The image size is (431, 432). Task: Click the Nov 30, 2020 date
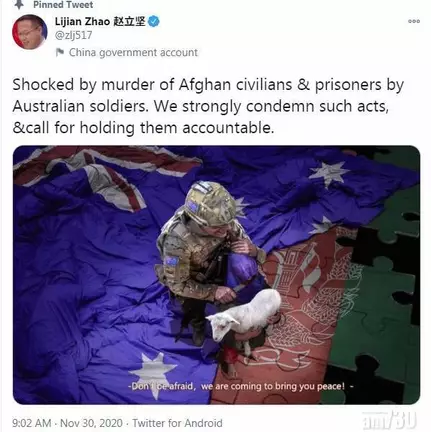click(x=91, y=423)
